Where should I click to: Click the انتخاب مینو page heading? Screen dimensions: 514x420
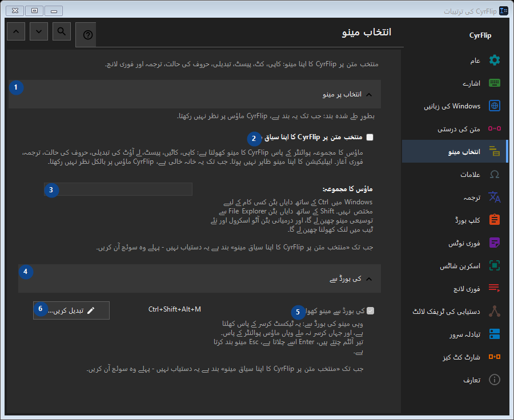[367, 32]
